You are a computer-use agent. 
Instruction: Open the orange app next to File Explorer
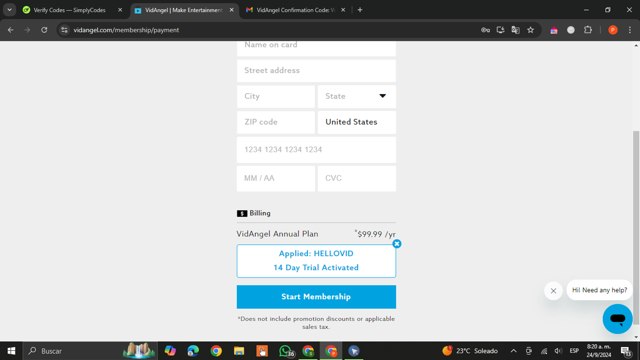pyautogui.click(x=262, y=351)
